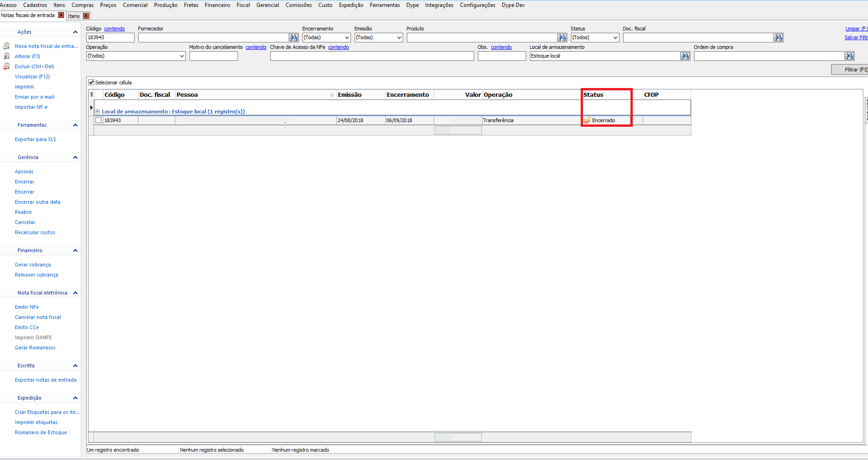Collapse the Ações sidebar section

[75, 32]
